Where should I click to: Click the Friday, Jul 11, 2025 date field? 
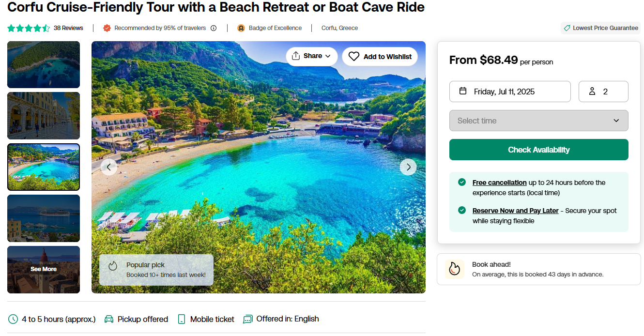510,92
